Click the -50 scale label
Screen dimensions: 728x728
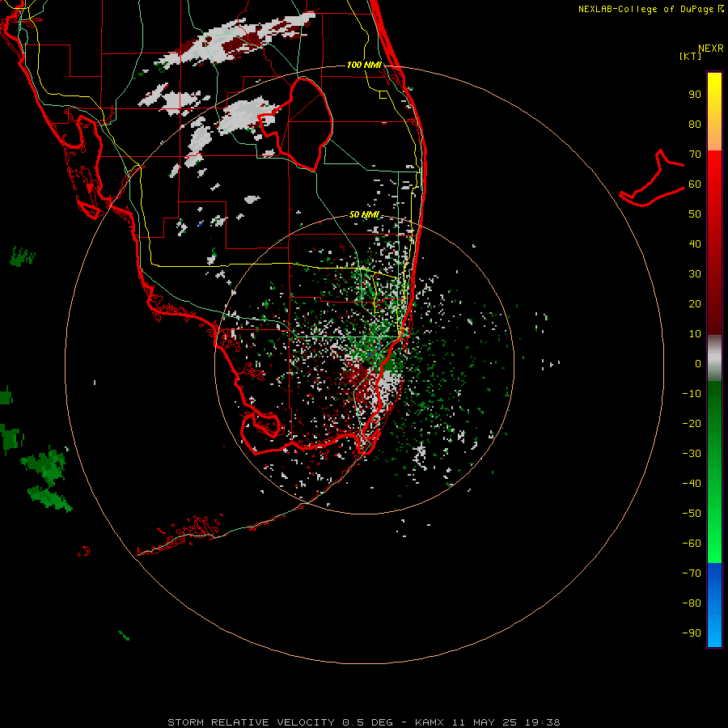coord(692,514)
